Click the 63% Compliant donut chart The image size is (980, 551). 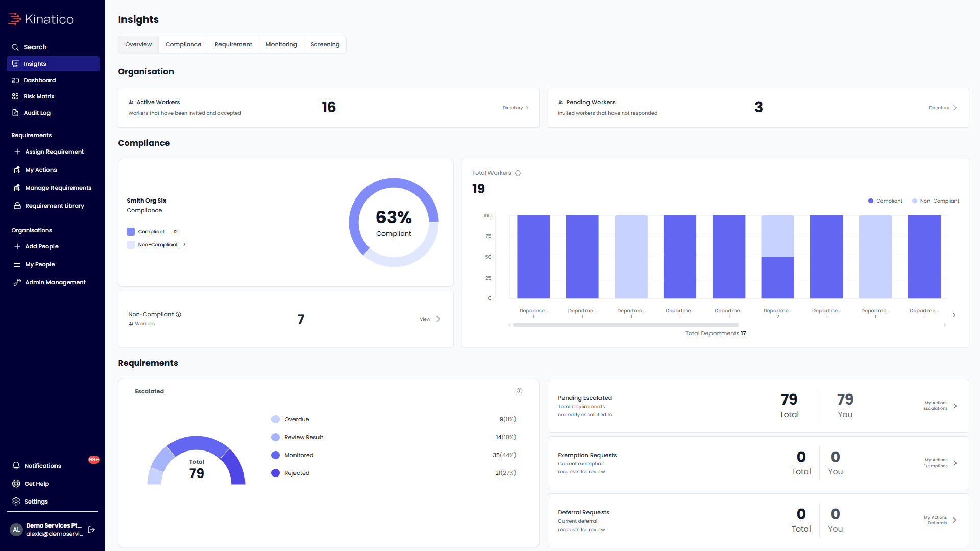coord(394,222)
